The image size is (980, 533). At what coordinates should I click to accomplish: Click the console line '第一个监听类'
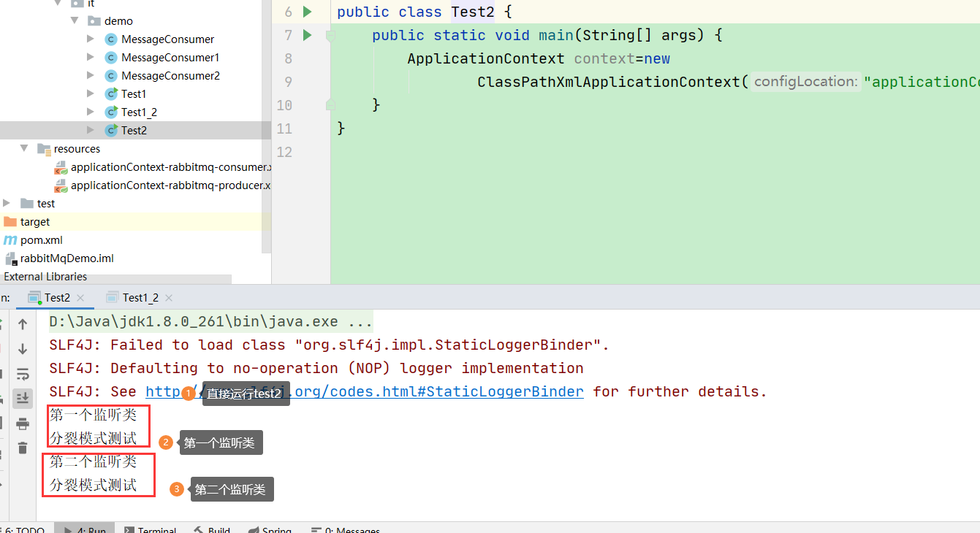[x=93, y=415]
